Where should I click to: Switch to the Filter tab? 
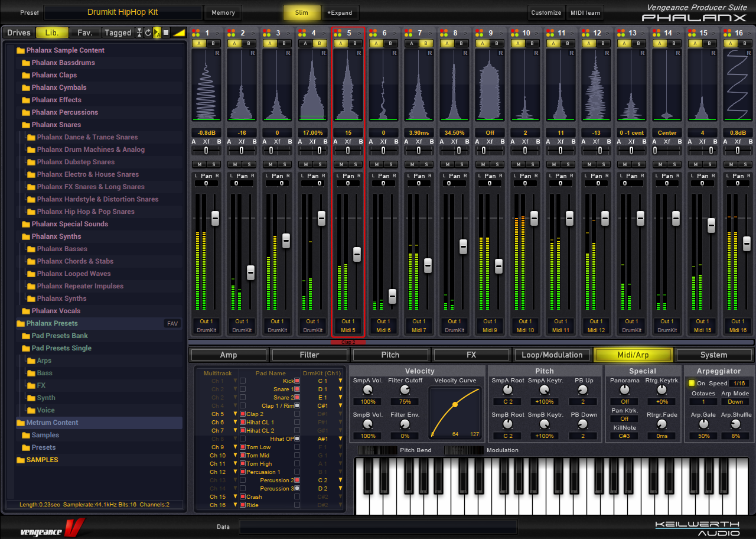pyautogui.click(x=309, y=355)
